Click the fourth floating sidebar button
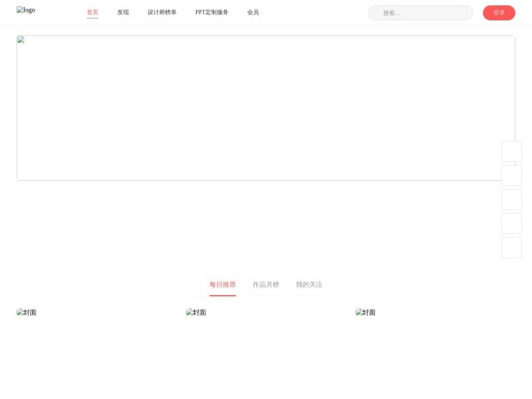Screen dimensions: 532x399 [511, 223]
